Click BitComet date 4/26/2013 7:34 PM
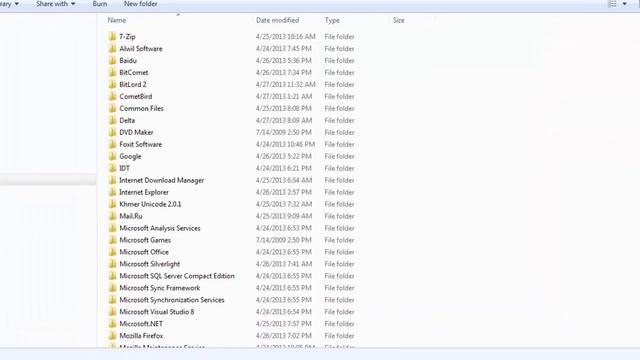This screenshot has width=640, height=360. 284,72
